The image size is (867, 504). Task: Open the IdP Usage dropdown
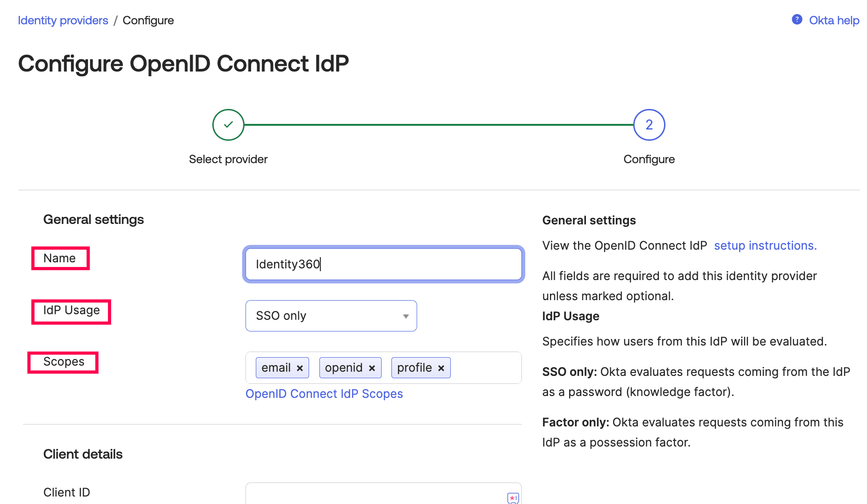(x=331, y=316)
